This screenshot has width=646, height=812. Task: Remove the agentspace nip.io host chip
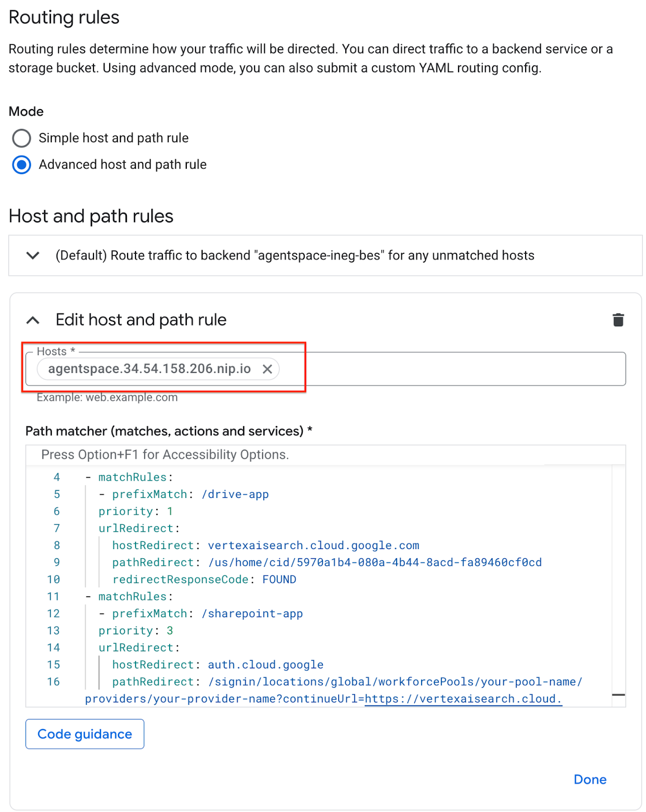tap(267, 369)
